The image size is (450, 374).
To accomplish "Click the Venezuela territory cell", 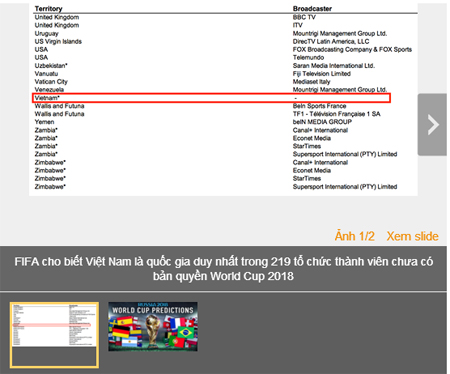I will click(49, 90).
